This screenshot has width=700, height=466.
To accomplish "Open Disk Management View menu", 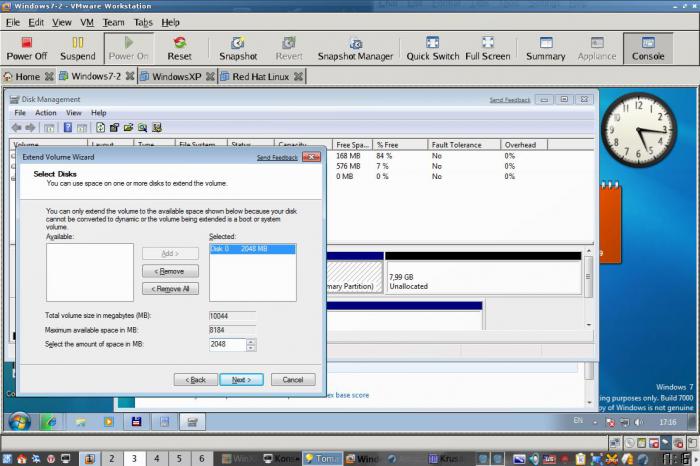I will (x=74, y=113).
